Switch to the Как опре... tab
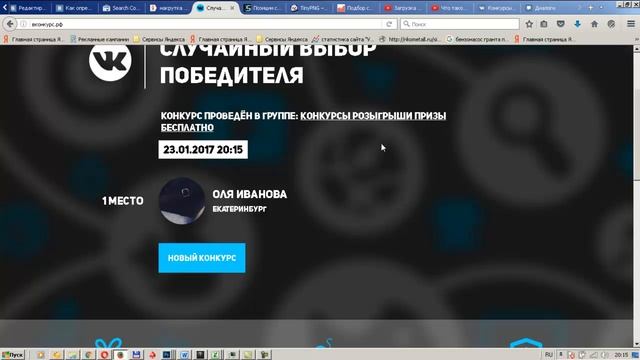Viewport: 640px width, 360px height. tap(74, 8)
